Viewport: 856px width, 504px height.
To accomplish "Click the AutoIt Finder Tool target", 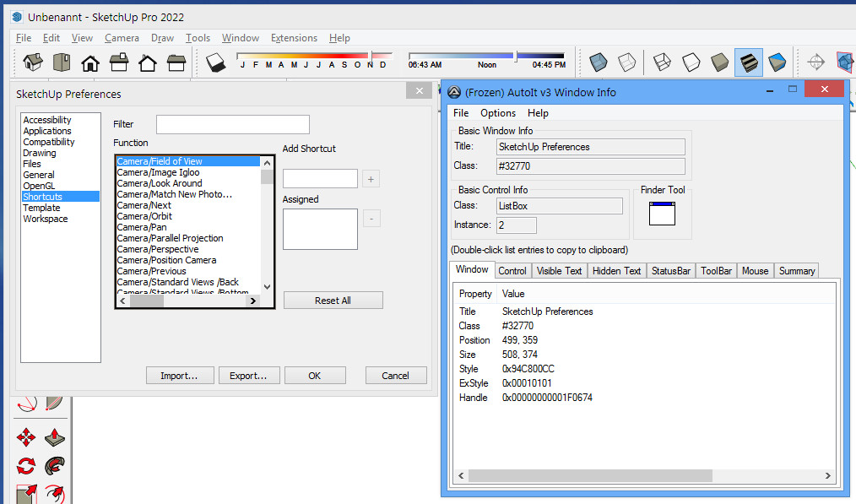I will [x=662, y=213].
